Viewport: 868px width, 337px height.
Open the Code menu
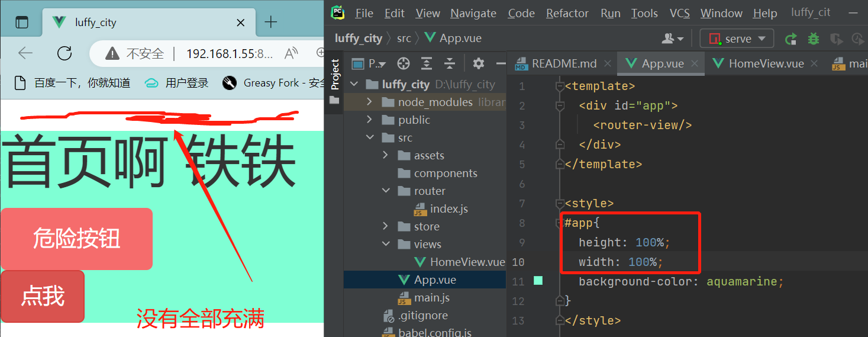point(521,13)
